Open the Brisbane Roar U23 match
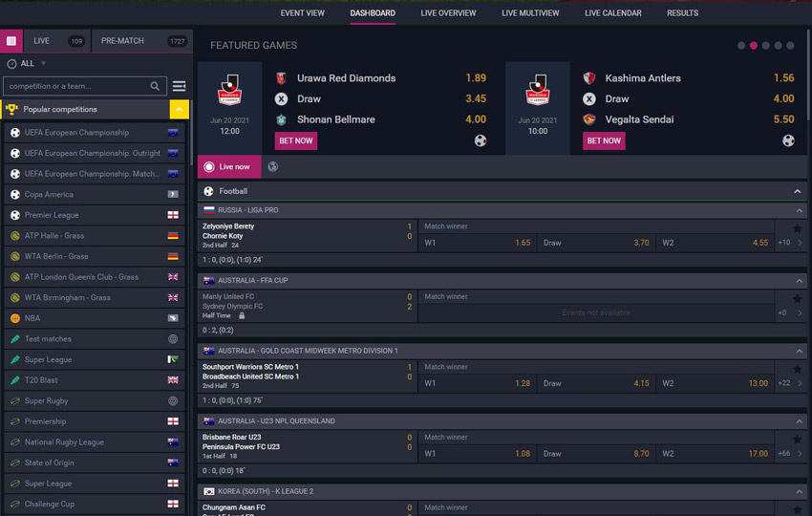This screenshot has width=812, height=516. 308,446
